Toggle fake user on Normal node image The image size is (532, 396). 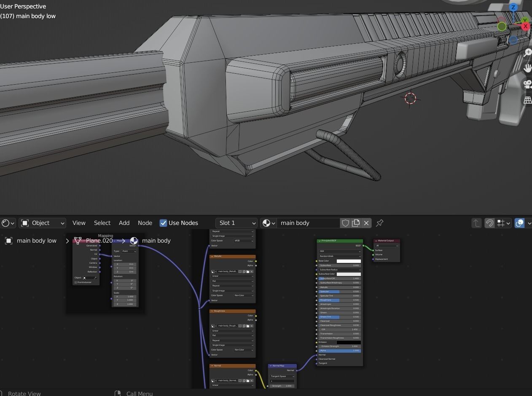[240, 380]
